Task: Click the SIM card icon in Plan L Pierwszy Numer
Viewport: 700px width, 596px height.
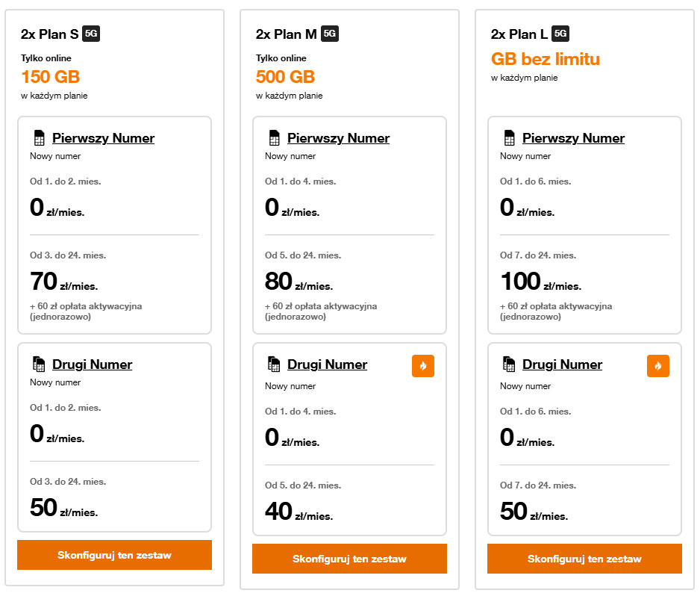Action: 509,138
